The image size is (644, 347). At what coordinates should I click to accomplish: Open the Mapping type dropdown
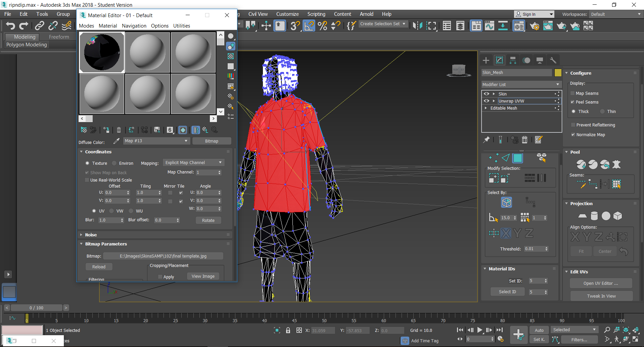[193, 163]
